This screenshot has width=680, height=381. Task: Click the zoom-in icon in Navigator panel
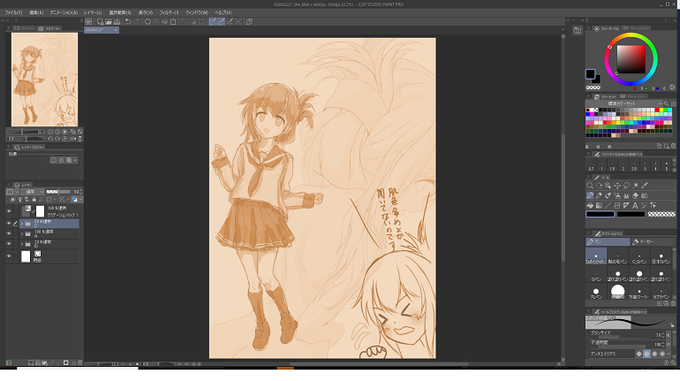58,132
